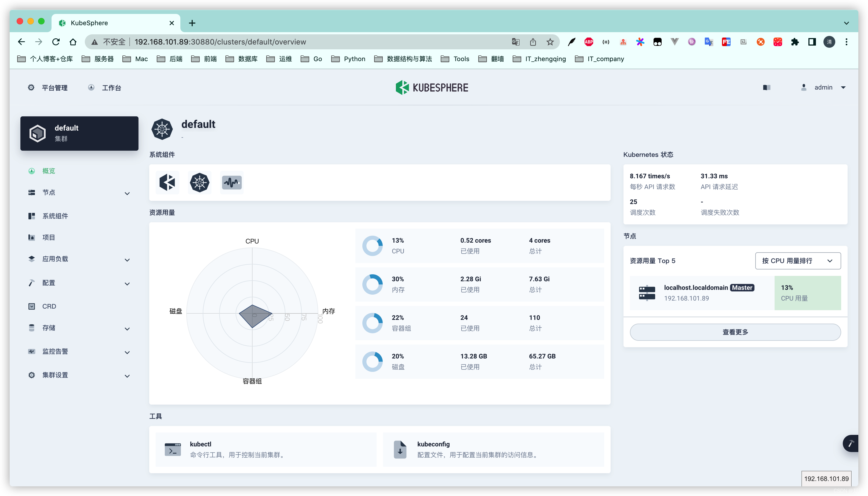This screenshot has width=868, height=496.
Task: Open the CPU usage ranking dropdown
Action: (797, 261)
